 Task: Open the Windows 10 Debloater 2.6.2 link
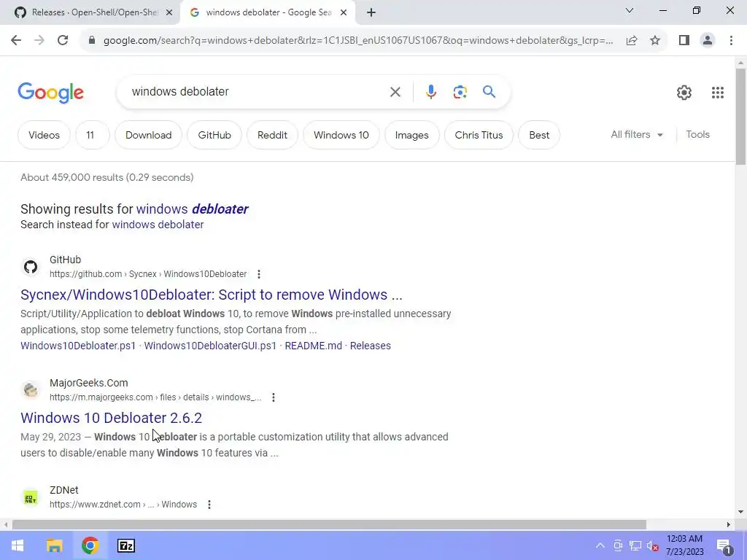click(x=111, y=418)
